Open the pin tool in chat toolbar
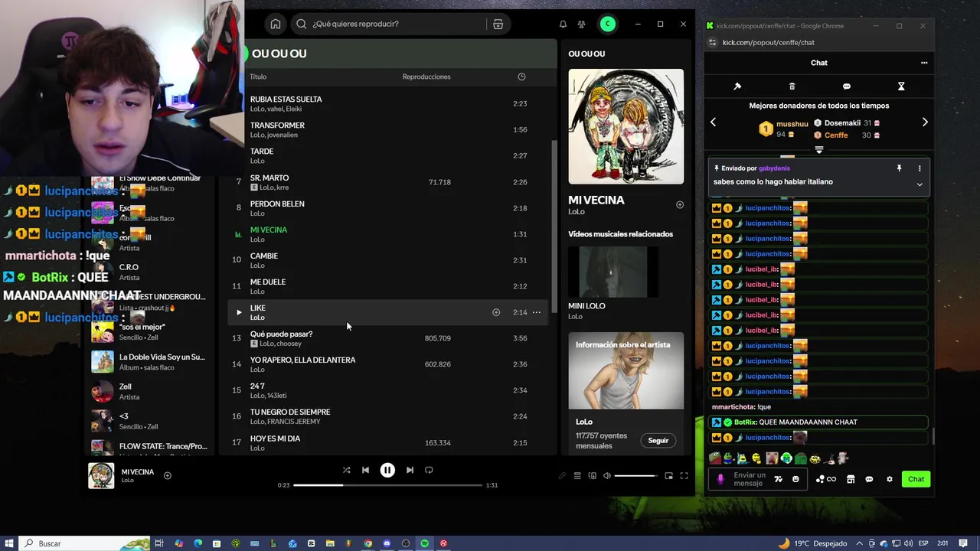Viewport: 980px width, 551px height. click(x=737, y=86)
